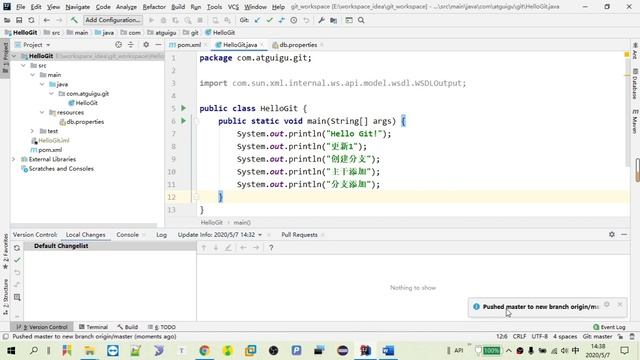Open the VCS menu
The height and width of the screenshot is (360, 640).
click(233, 7)
